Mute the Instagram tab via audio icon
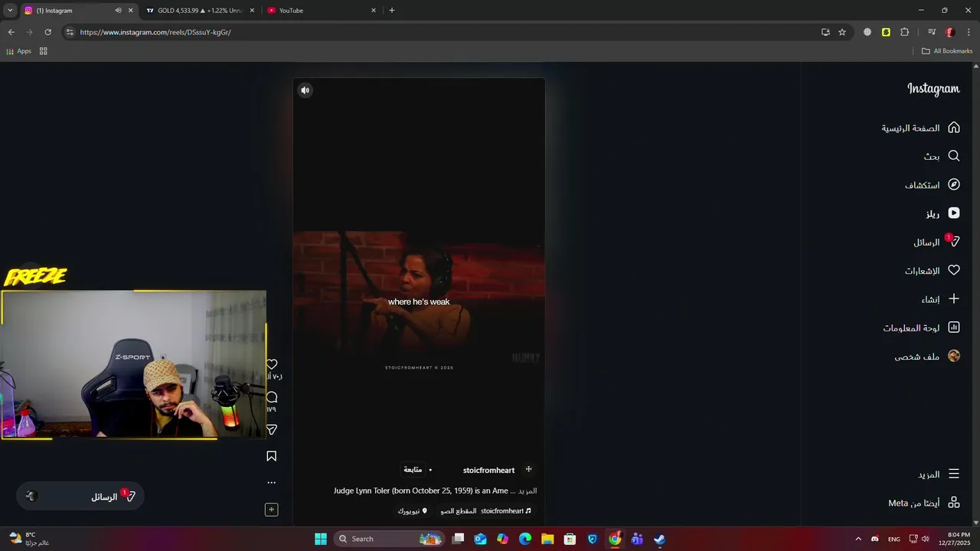This screenshot has height=551, width=980. 118,11
